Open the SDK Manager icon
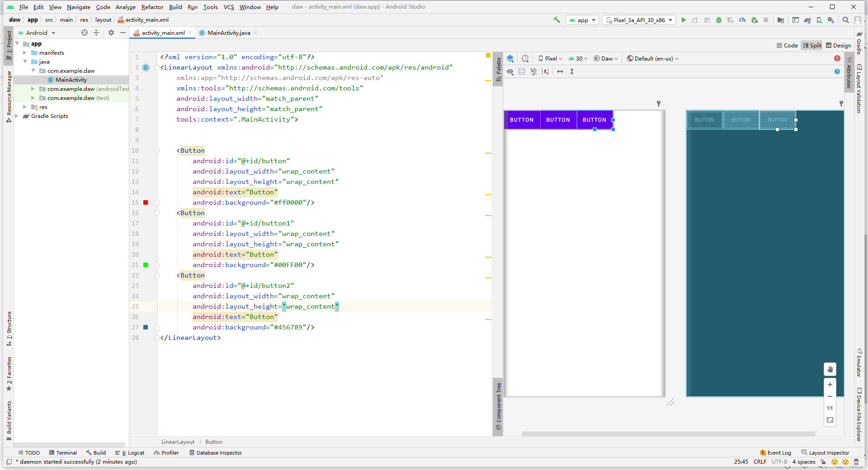 (831, 20)
